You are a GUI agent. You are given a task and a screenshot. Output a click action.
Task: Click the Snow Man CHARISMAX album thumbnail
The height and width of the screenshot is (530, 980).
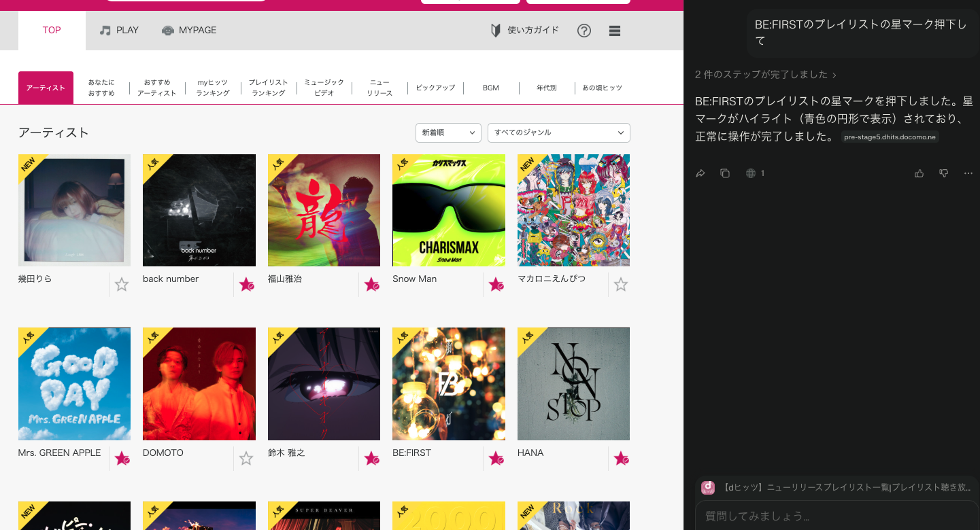coord(449,210)
